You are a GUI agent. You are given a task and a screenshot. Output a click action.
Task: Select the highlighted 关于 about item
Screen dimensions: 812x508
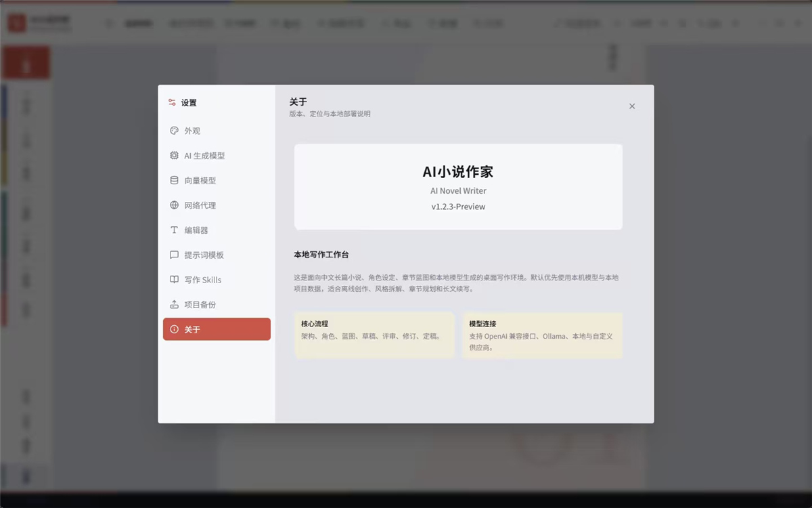coord(217,329)
